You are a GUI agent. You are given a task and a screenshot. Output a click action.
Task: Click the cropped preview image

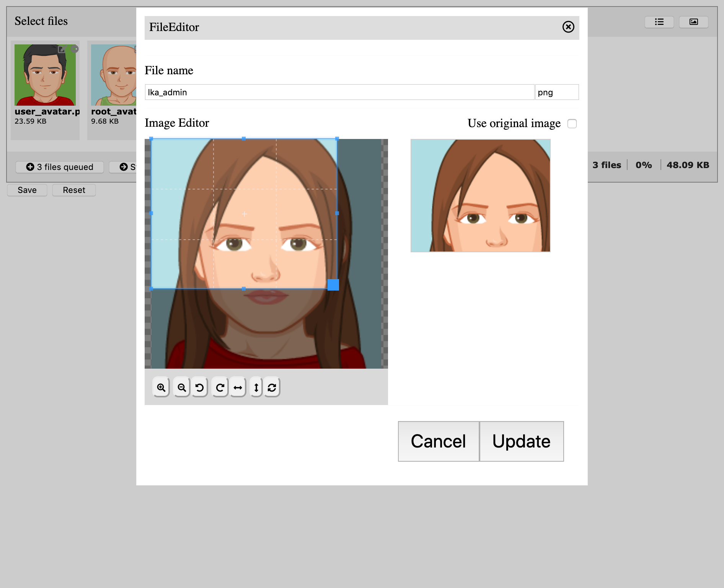coord(481,196)
